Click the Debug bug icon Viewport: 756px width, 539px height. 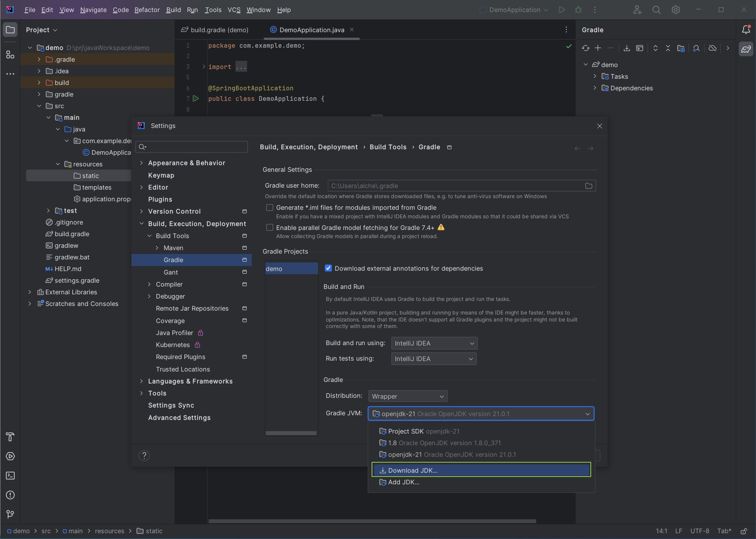coord(578,10)
